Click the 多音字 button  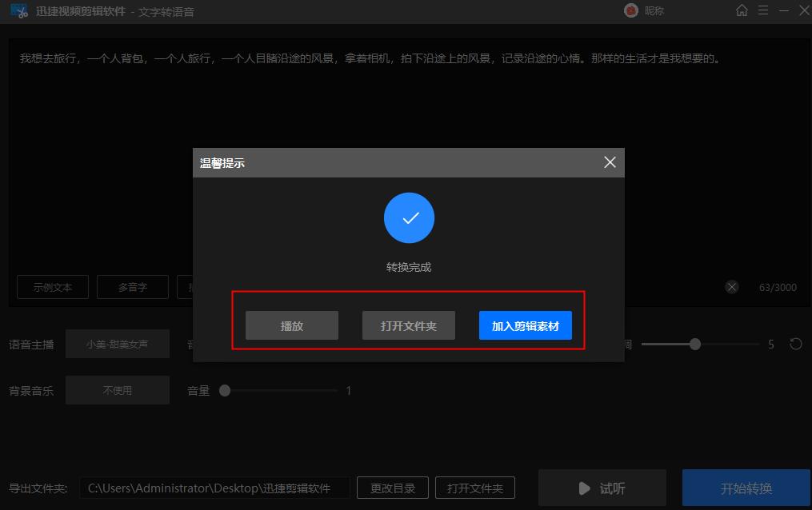point(133,287)
